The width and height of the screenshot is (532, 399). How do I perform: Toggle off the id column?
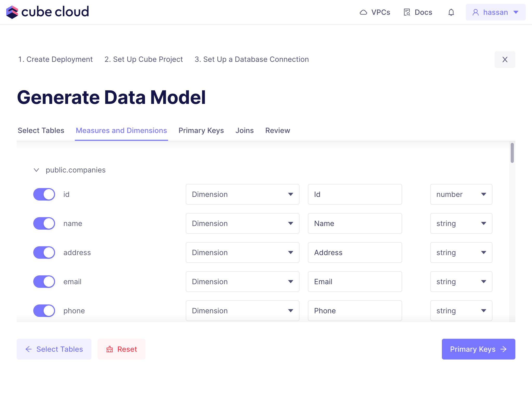tap(44, 194)
